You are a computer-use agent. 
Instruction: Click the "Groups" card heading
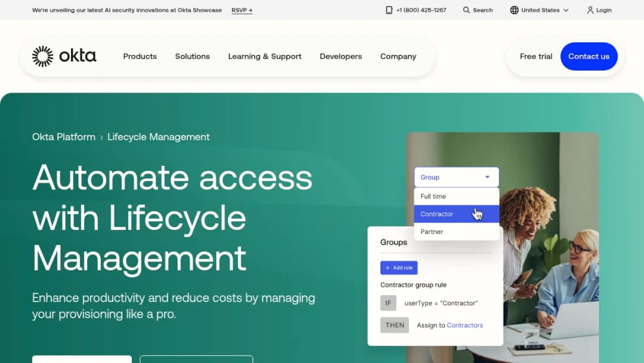(394, 242)
